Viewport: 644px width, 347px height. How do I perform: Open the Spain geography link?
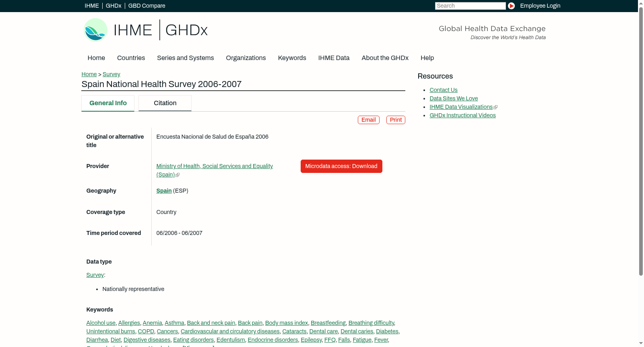click(x=164, y=191)
